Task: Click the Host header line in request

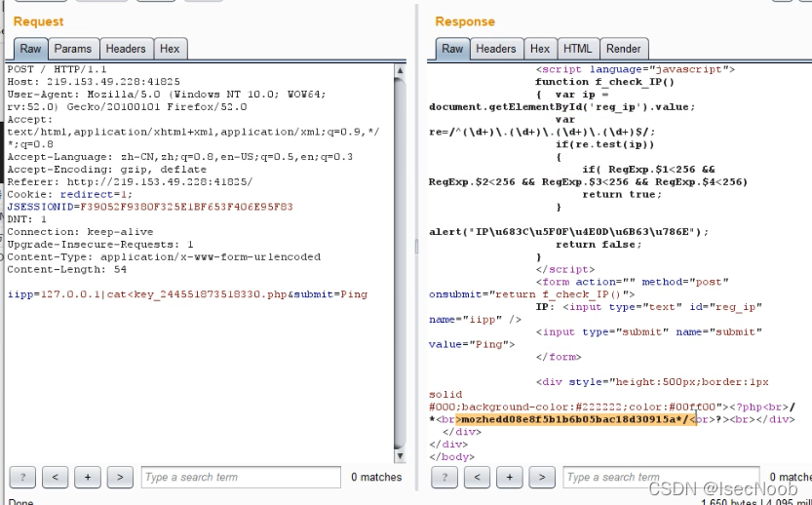Action: 94,82
